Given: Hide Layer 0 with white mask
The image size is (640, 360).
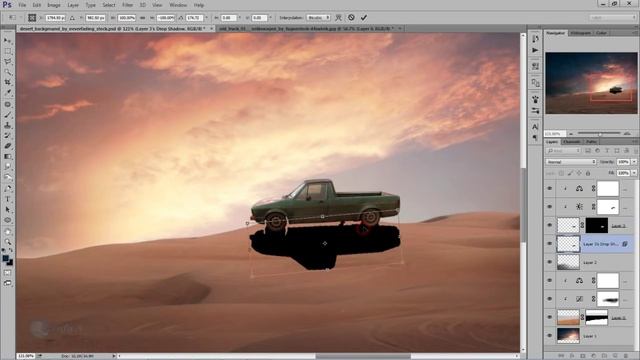Looking at the screenshot, I should 549,317.
